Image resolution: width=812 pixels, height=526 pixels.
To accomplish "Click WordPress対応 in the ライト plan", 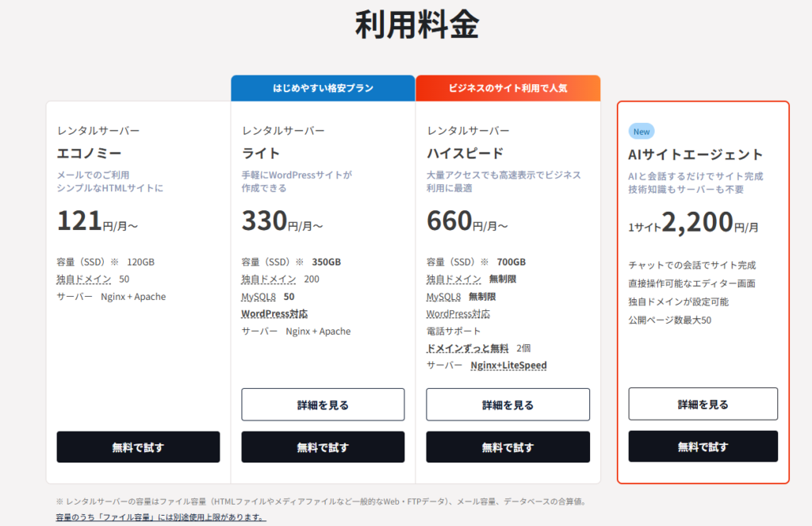I will pyautogui.click(x=274, y=314).
